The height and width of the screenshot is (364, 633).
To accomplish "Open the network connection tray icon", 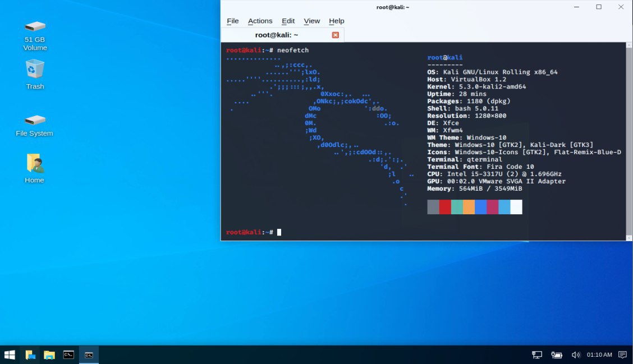I will point(537,354).
